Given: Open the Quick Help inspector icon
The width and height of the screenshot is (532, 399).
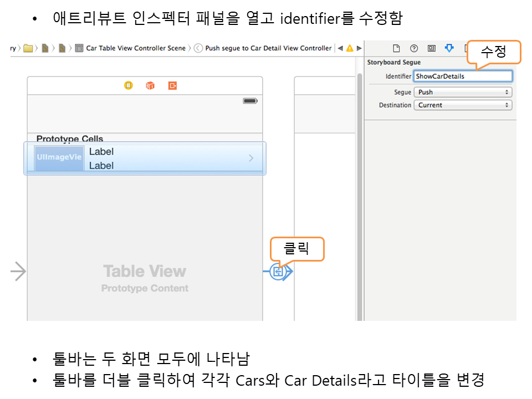Looking at the screenshot, I should 414,48.
